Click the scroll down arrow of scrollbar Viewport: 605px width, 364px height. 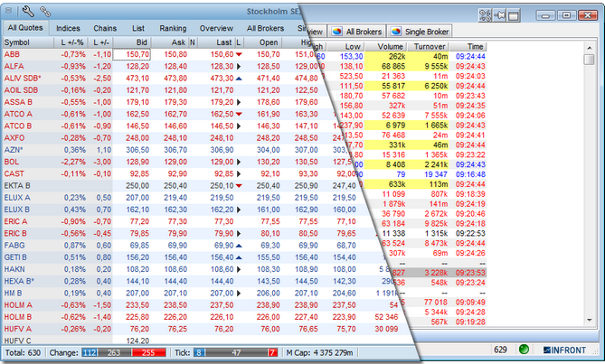tap(590, 320)
